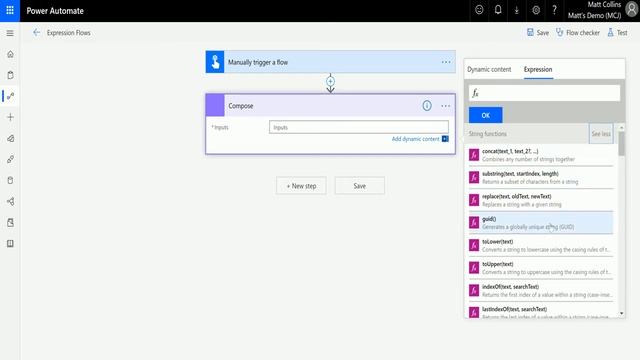The width and height of the screenshot is (640, 360).
Task: Open the notifications bell
Action: pos(498,10)
